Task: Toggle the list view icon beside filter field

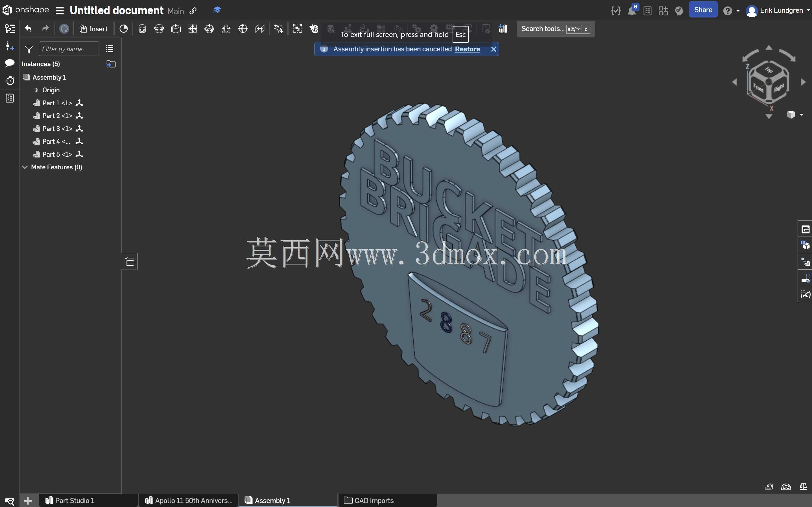Action: point(110,49)
